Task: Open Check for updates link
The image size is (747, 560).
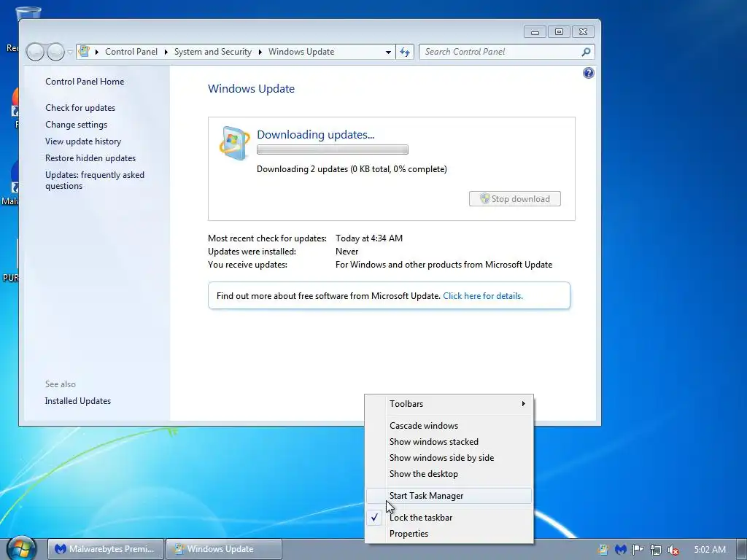Action: (80, 108)
